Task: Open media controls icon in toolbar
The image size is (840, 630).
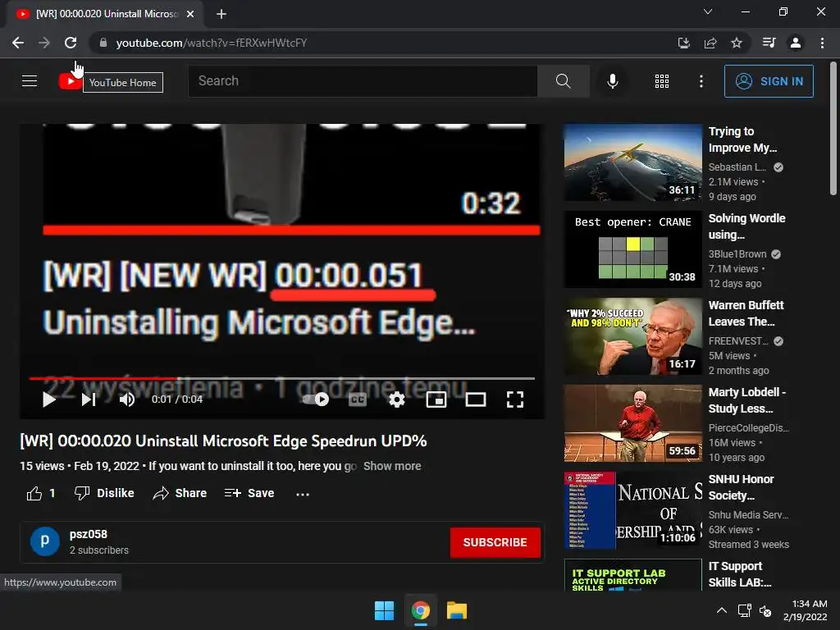Action: [769, 43]
